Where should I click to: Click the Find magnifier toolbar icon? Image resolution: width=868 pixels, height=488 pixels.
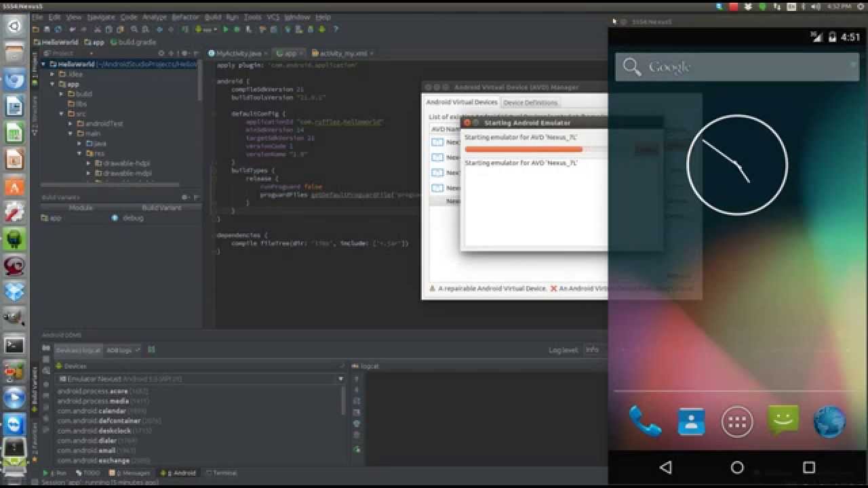click(134, 29)
